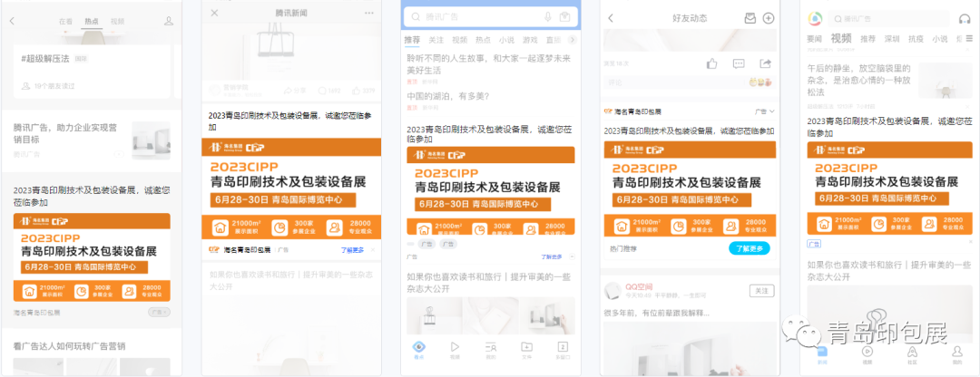Expand the small dropdown beside the blue 了解更多
This screenshot has width=980, height=377.
572,256
